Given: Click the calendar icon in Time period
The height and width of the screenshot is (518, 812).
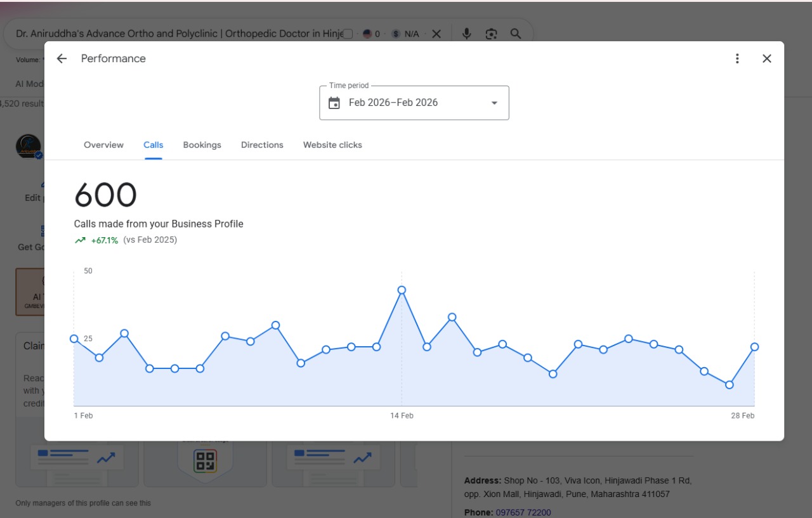Looking at the screenshot, I should [x=334, y=103].
